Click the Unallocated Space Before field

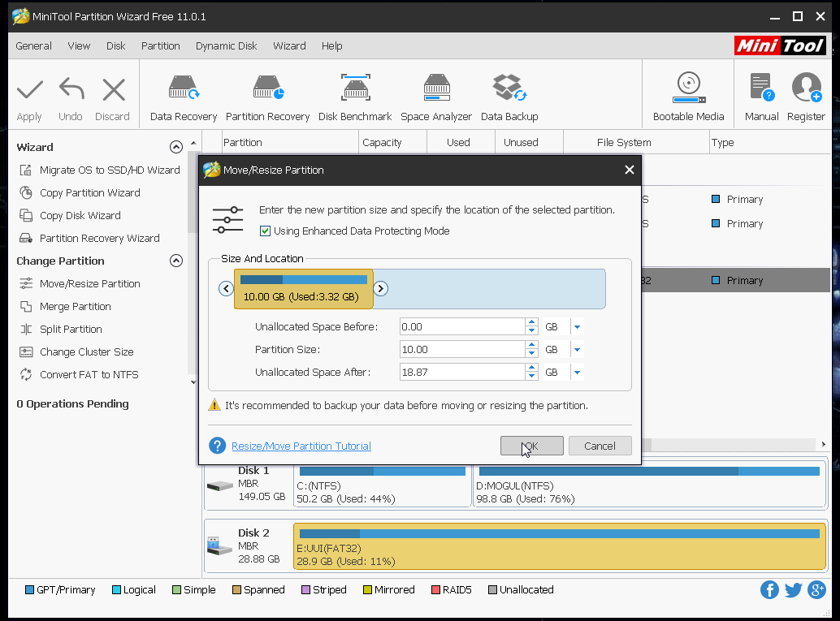[x=461, y=326]
